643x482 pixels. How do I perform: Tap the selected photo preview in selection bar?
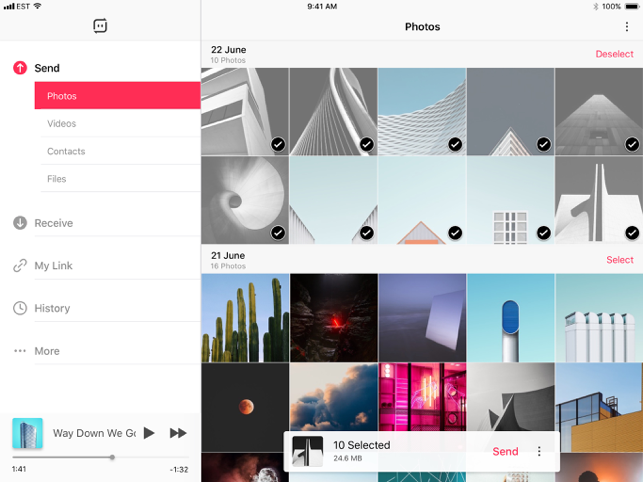pos(308,451)
